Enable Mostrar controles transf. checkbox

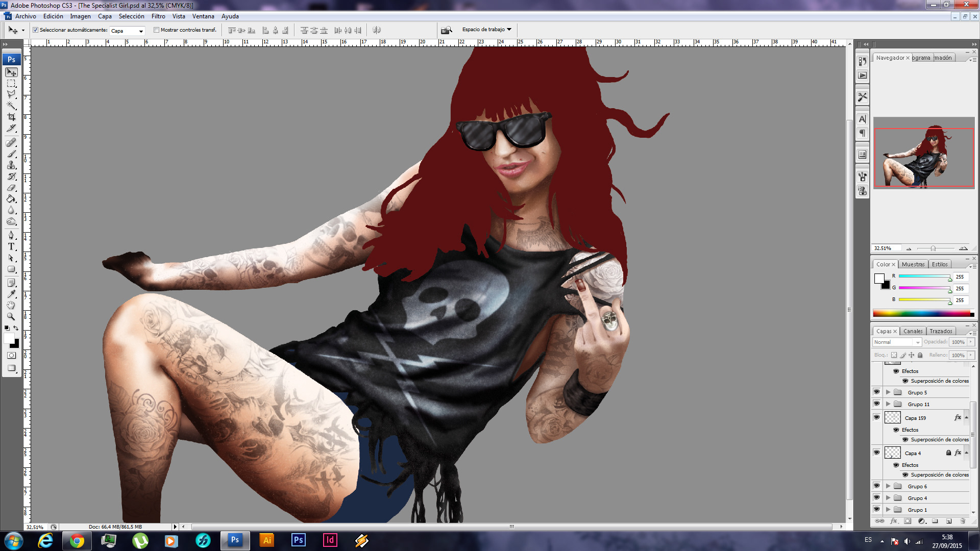tap(157, 30)
